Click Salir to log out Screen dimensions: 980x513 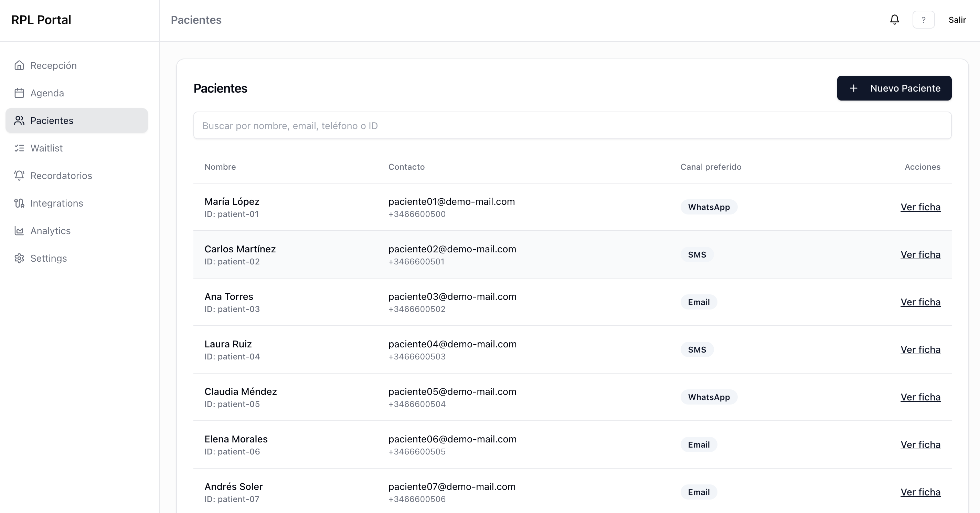tap(957, 20)
